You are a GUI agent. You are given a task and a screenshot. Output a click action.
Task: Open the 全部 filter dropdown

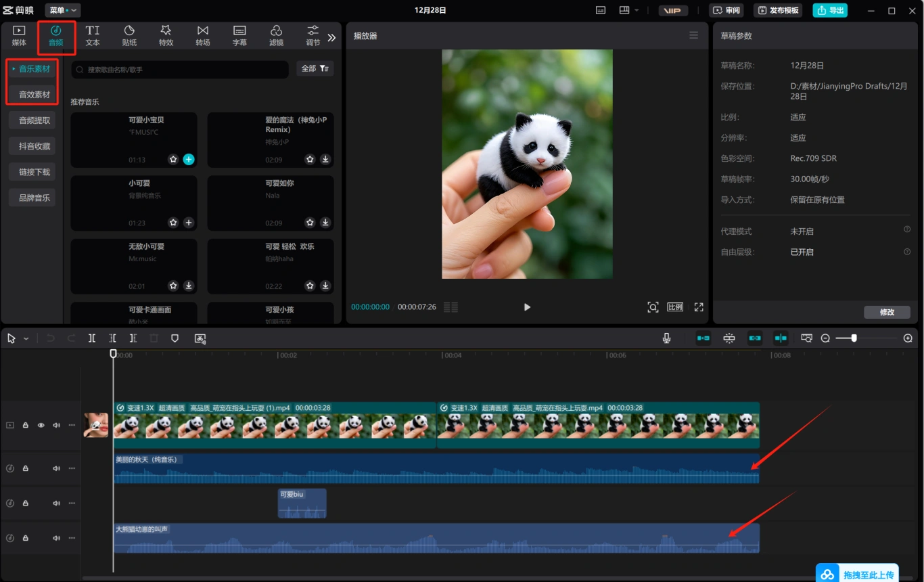coord(315,68)
